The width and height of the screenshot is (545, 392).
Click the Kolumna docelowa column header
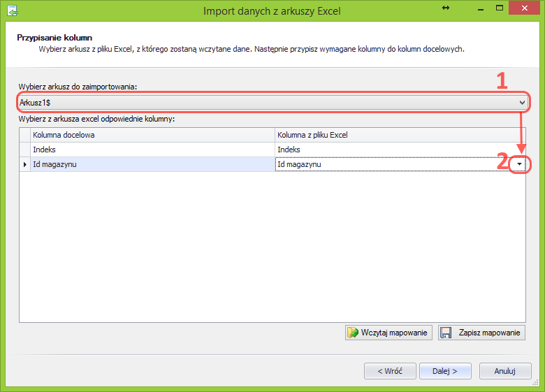tap(152, 134)
